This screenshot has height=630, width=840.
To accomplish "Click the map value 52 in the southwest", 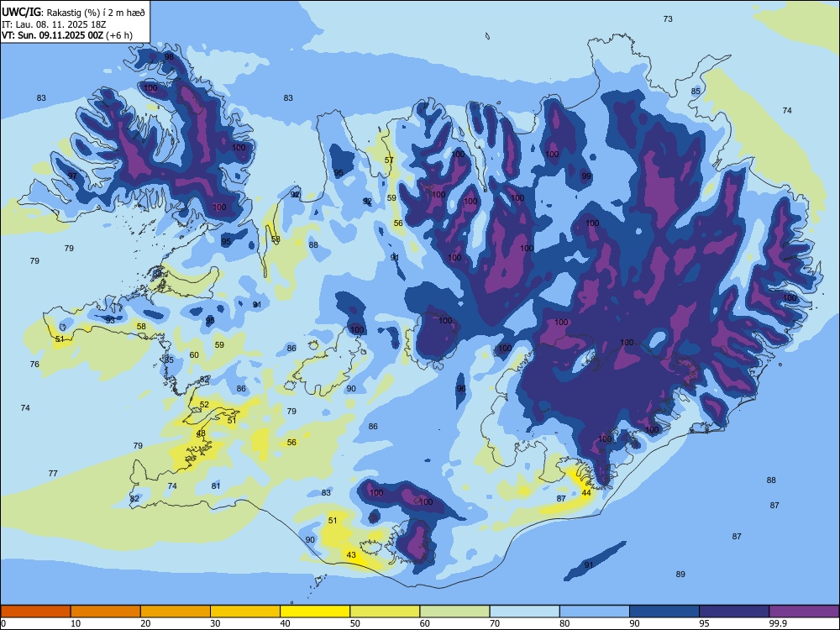I will (x=204, y=405).
